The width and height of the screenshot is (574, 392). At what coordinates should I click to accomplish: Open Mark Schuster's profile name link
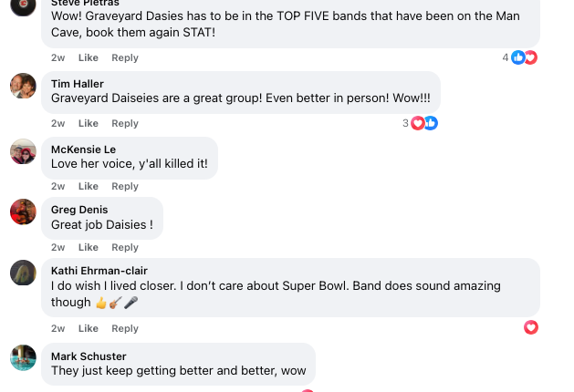tap(89, 356)
